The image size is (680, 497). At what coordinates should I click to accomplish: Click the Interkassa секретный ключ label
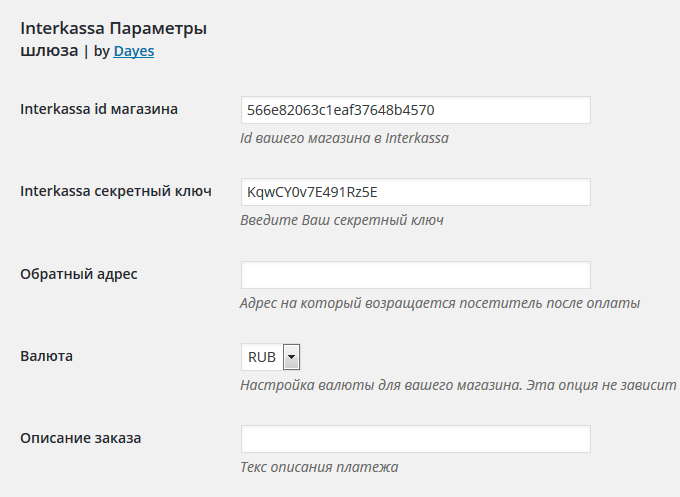116,191
